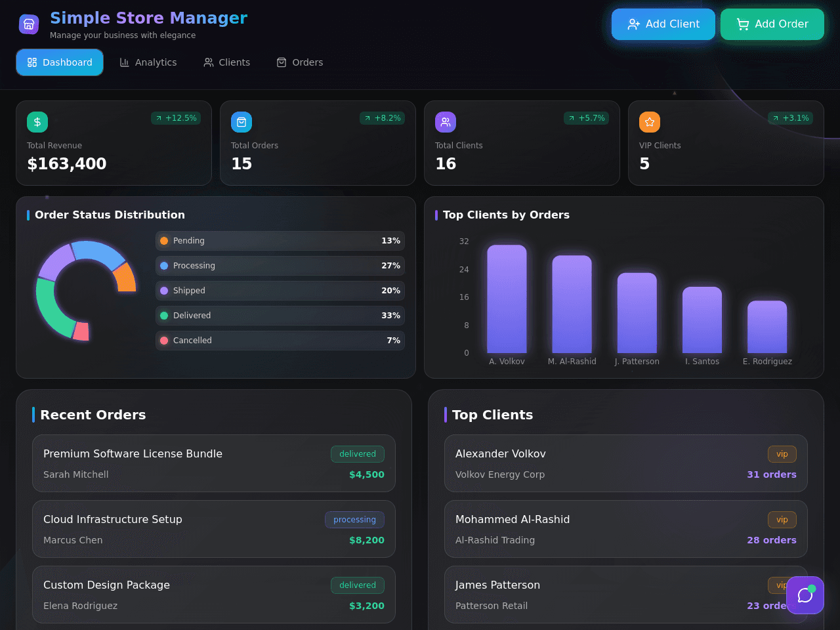The image size is (840, 630).
Task: Open Alexander Volkov client card
Action: [626, 463]
